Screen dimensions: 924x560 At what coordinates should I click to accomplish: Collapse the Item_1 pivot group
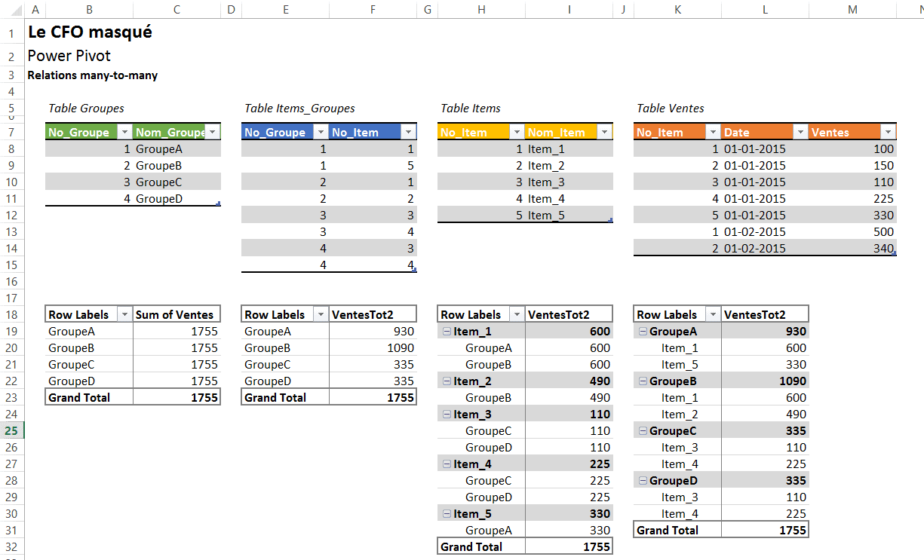coord(447,332)
